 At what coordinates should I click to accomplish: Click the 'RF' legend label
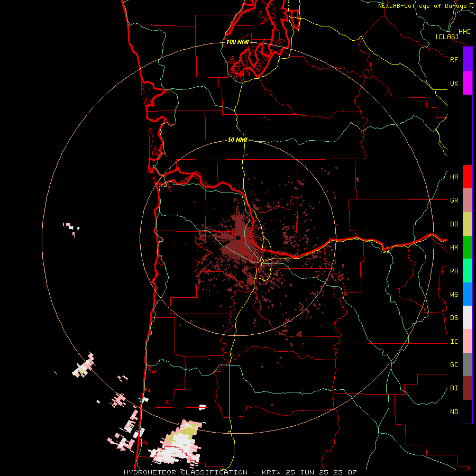click(x=454, y=59)
